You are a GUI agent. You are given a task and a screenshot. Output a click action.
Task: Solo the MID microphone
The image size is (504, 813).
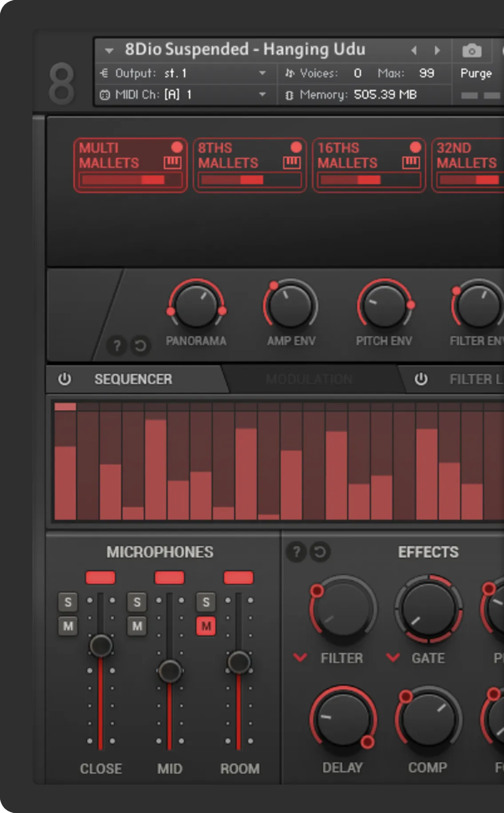click(137, 602)
